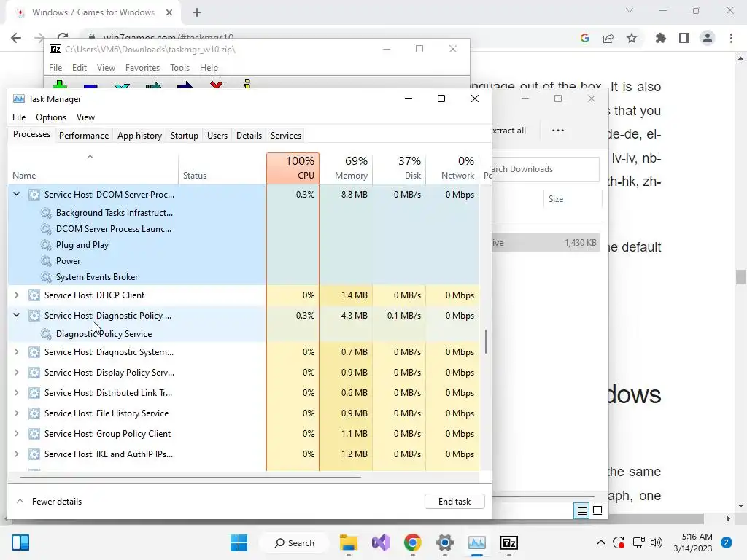Switch to the Users tab
The image size is (747, 560).
[x=217, y=136]
